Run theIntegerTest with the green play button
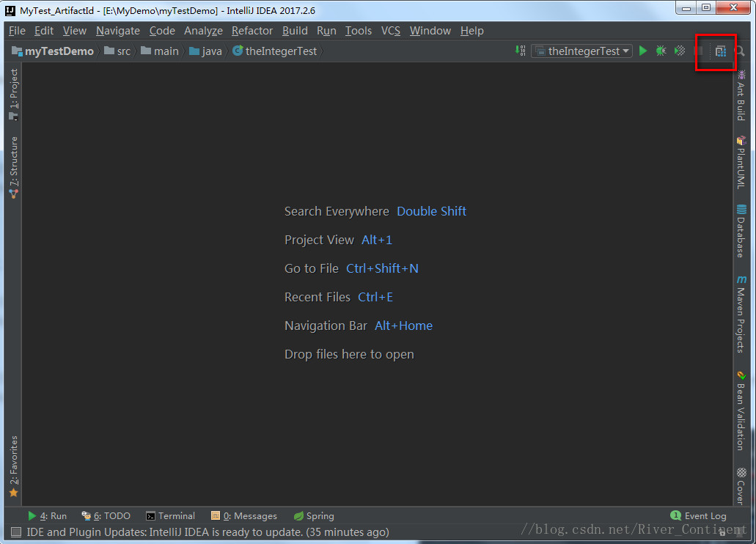The width and height of the screenshot is (756, 544). [642, 51]
